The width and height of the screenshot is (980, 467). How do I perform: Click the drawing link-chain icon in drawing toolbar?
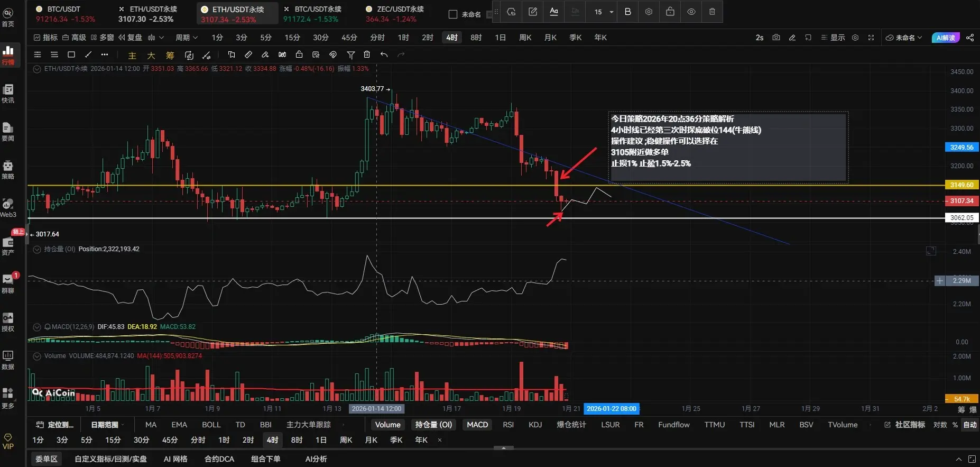332,54
